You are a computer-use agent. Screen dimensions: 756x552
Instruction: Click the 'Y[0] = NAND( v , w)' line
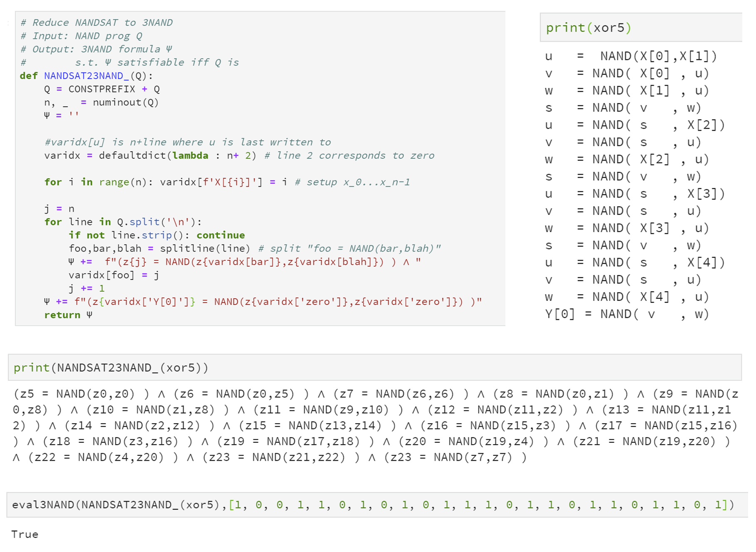pyautogui.click(x=627, y=314)
